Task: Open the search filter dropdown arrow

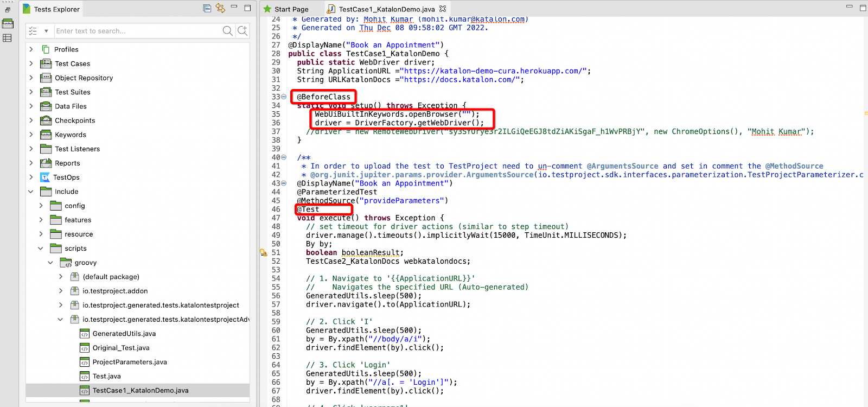Action: tap(46, 31)
